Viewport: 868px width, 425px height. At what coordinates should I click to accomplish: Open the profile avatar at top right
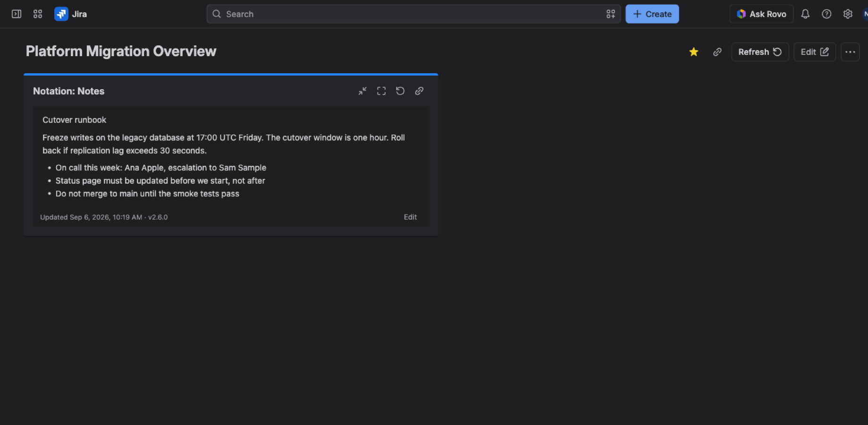(x=865, y=14)
